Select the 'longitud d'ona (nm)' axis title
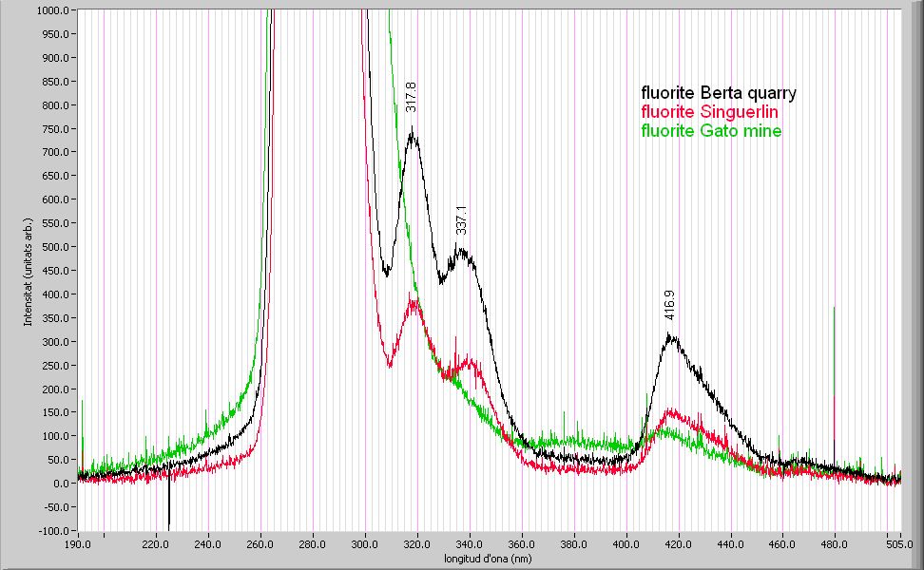 pos(488,559)
